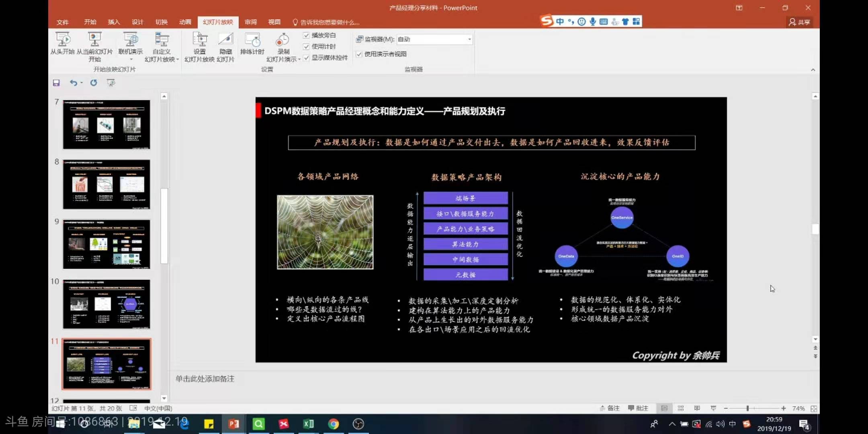Hide the current slide with 隐藏幻灯片
Screen dimensions: 868x434
click(225, 45)
